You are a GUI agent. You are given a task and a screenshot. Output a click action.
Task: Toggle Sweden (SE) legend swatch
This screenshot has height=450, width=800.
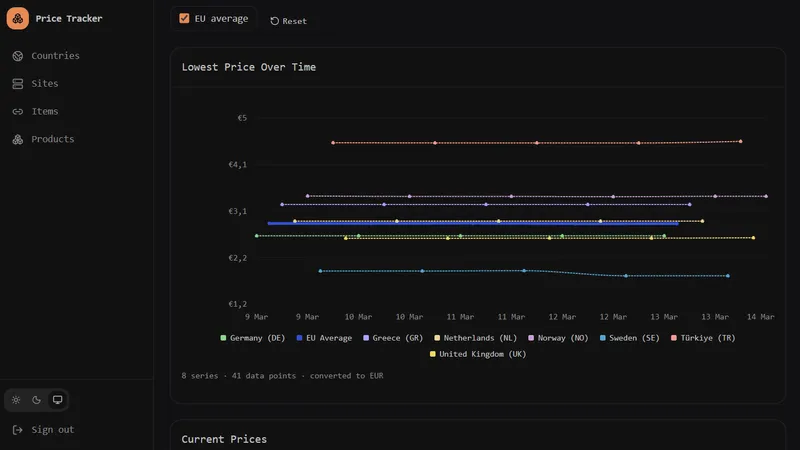603,338
